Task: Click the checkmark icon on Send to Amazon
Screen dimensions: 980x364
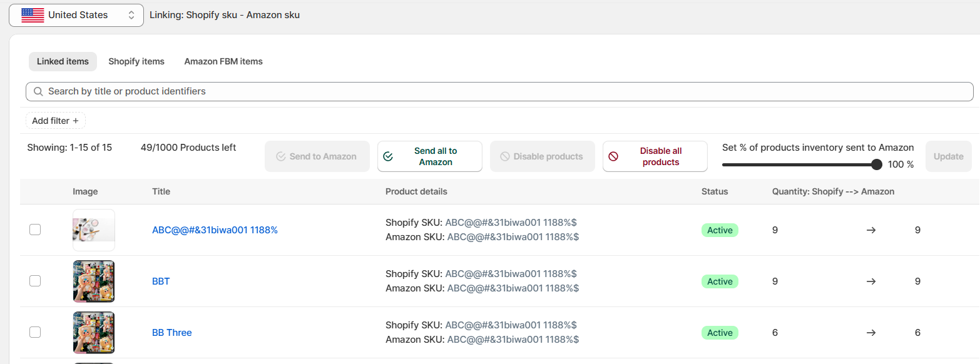Action: [x=281, y=156]
